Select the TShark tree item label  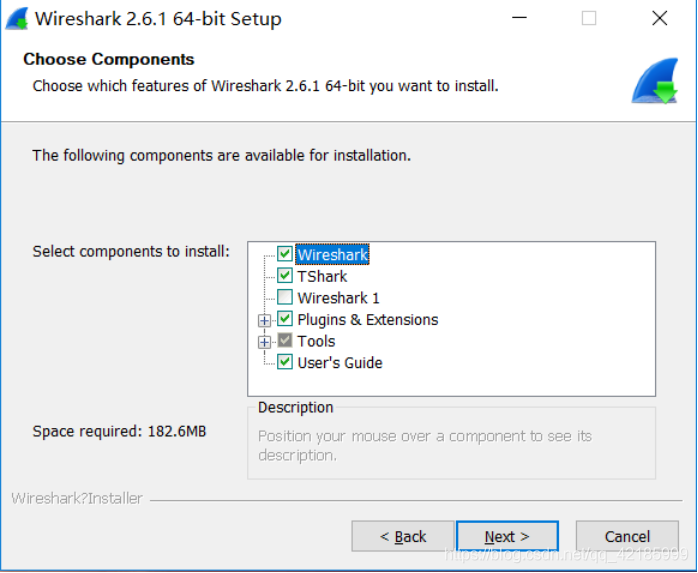(322, 276)
